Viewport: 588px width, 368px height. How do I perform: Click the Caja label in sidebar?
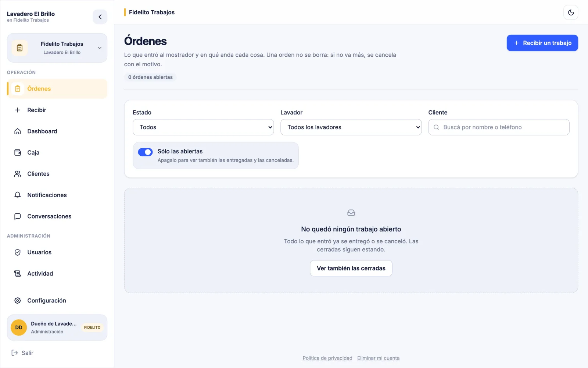click(x=33, y=153)
